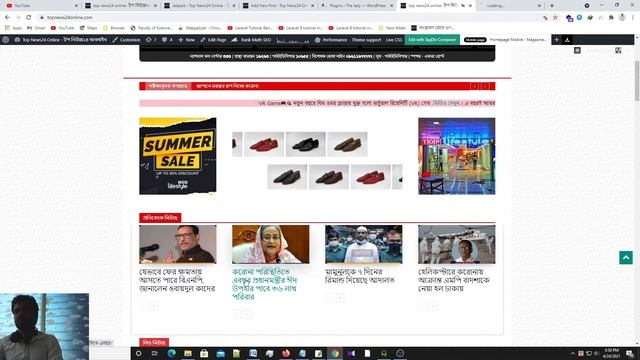The height and width of the screenshot is (360, 640).
Task: Switch to the Plugins WordPress tab
Action: tap(357, 6)
